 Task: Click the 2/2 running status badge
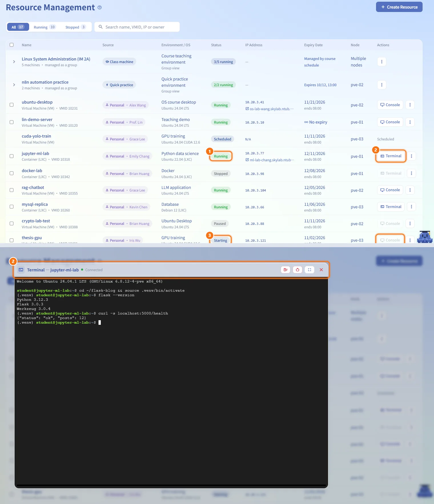pyautogui.click(x=223, y=85)
